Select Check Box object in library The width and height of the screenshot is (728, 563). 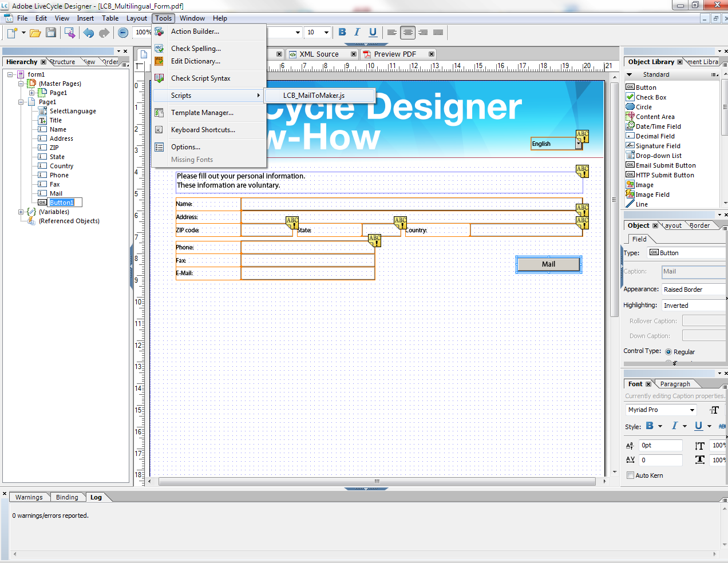[651, 97]
